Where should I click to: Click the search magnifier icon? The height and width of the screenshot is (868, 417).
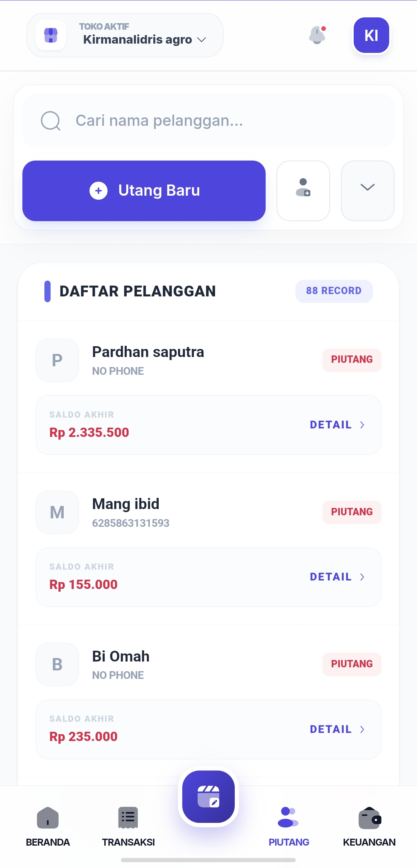click(51, 121)
